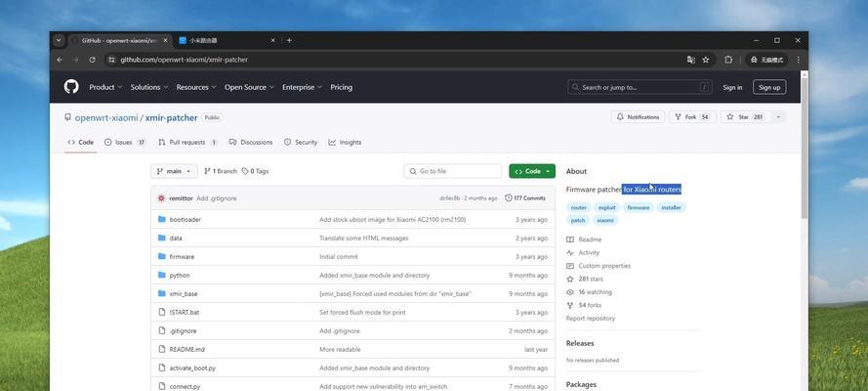
Task: Click the Sign up button
Action: pos(769,87)
